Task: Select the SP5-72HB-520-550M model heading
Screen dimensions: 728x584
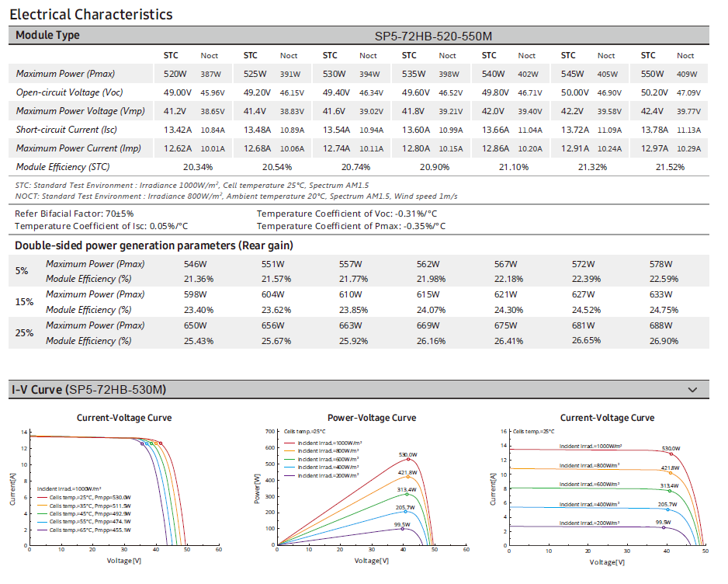Action: point(433,36)
